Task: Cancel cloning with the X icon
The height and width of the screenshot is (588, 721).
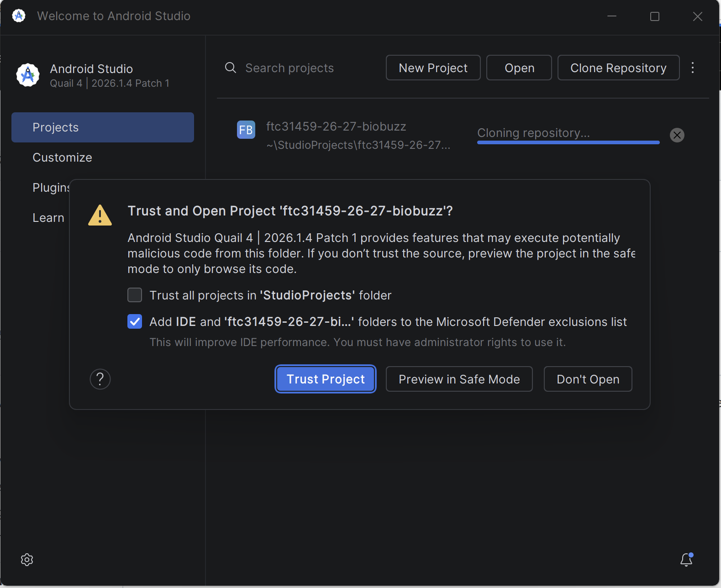Action: point(677,135)
